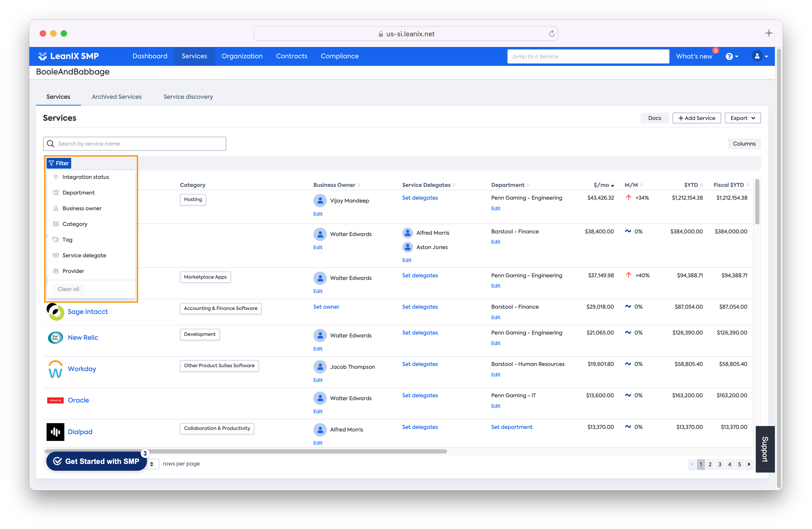Screen dimensions: 812x529
Task: Open the Dashboard nav item
Action: tap(150, 56)
